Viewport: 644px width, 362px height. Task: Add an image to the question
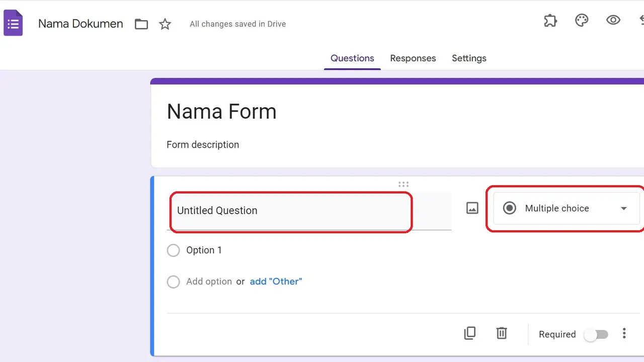click(471, 208)
